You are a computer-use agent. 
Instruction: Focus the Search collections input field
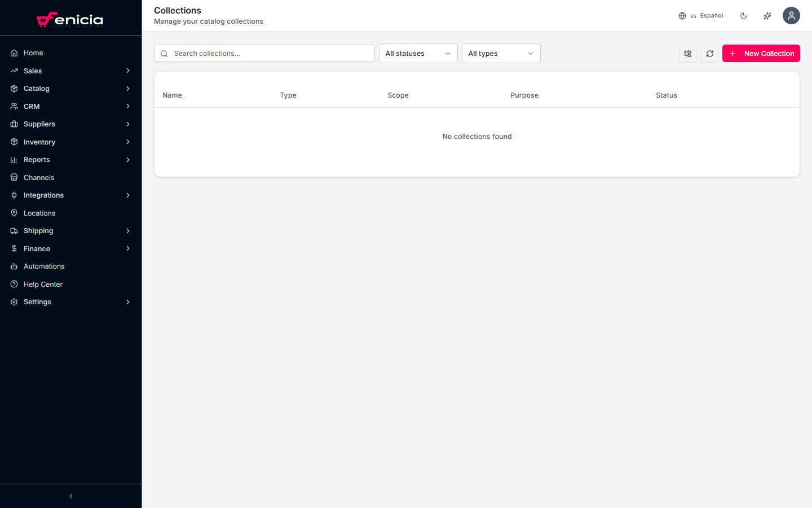(x=264, y=53)
